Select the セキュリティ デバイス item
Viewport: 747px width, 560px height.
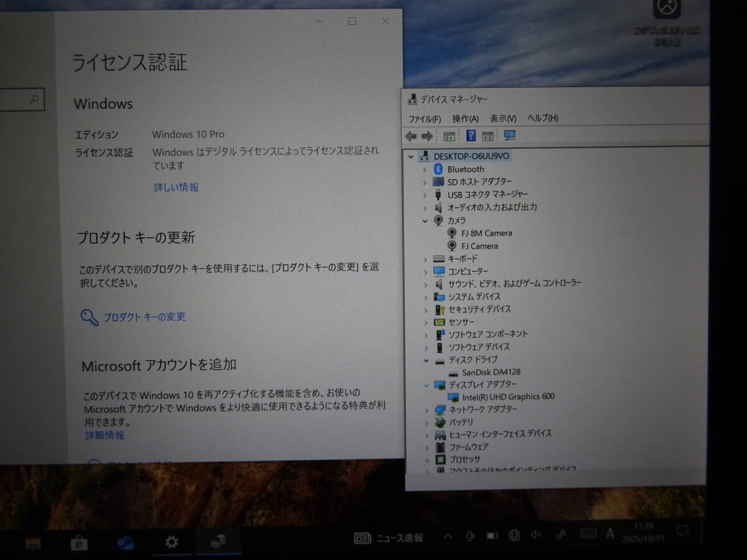pos(479,309)
